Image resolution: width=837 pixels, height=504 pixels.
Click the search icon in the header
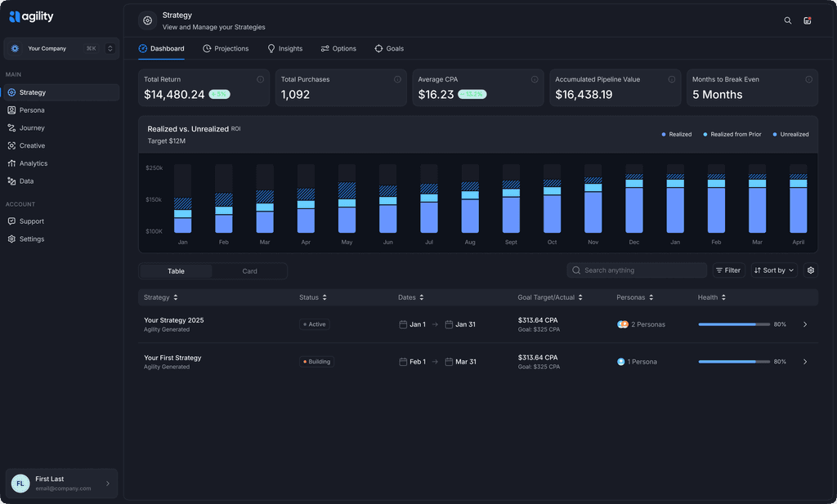[788, 20]
